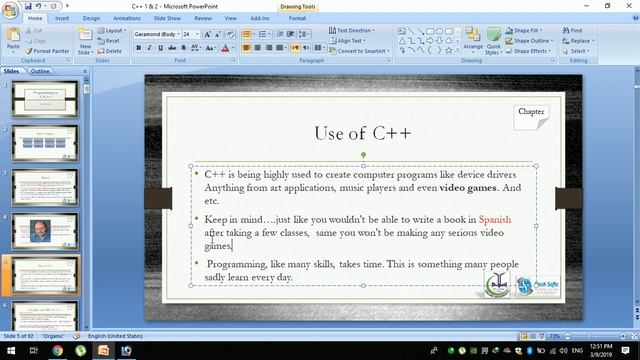Click the Office button

[10, 10]
